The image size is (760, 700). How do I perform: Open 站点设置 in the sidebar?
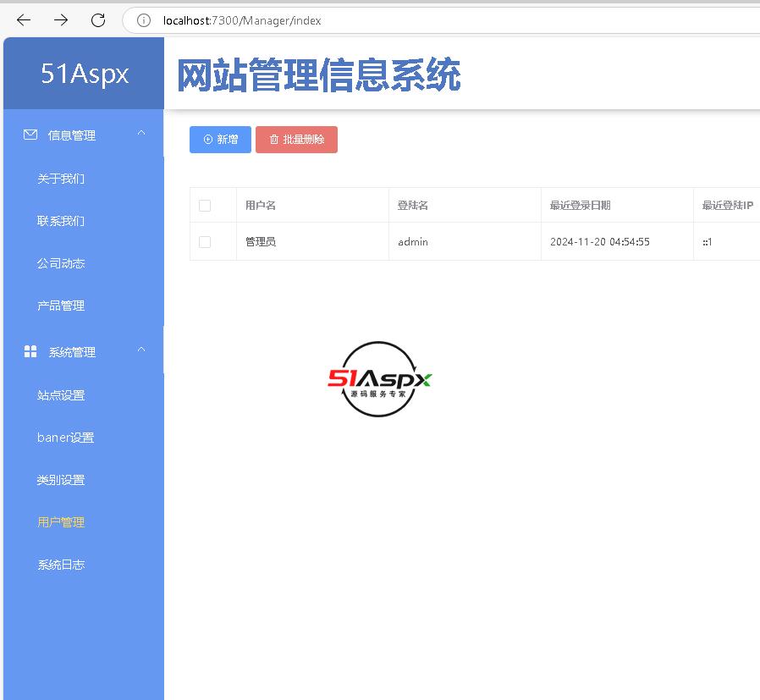[x=61, y=395]
